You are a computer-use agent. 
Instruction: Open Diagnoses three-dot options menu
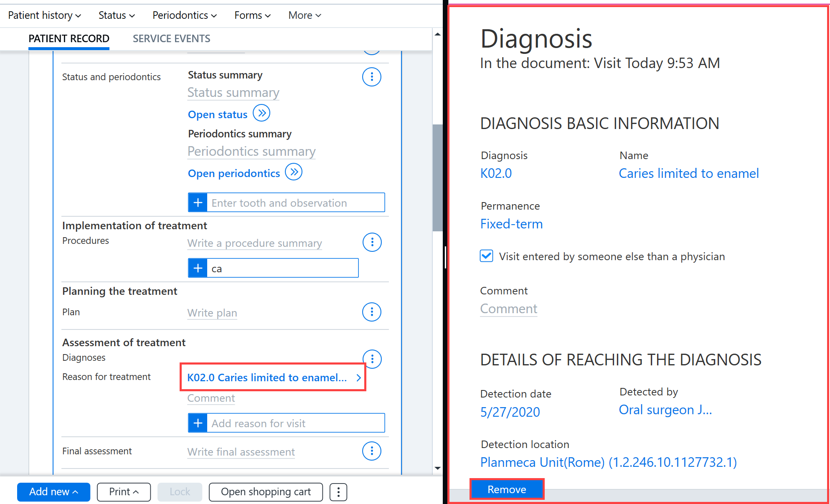372,359
